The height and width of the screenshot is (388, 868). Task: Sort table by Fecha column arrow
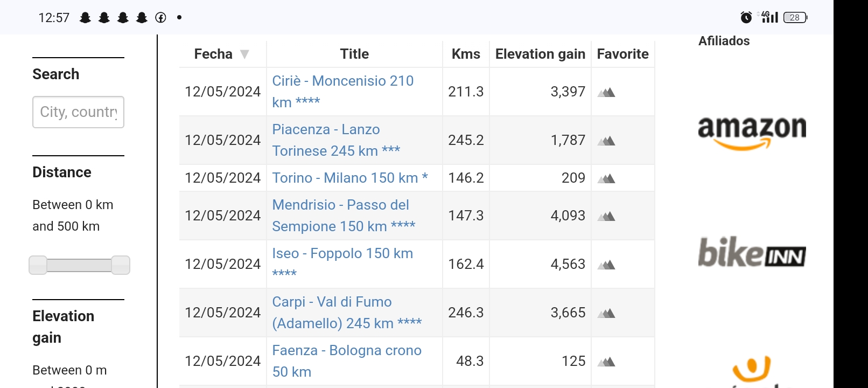pos(244,54)
